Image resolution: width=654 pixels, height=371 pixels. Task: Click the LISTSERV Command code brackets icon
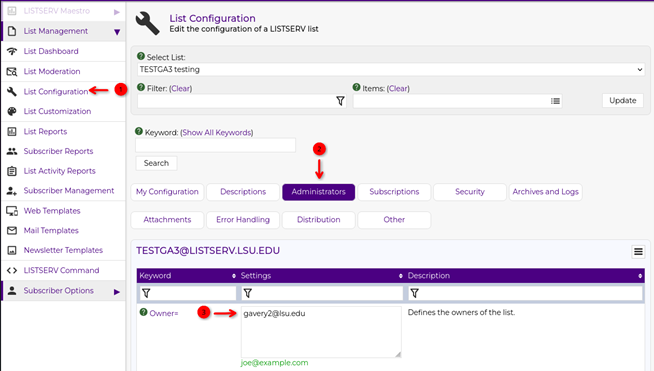(x=12, y=270)
